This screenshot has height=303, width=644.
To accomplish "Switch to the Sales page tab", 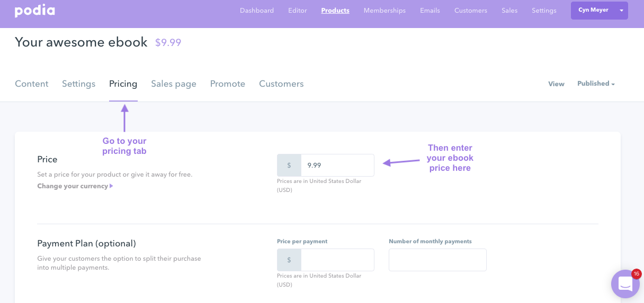I will (174, 84).
